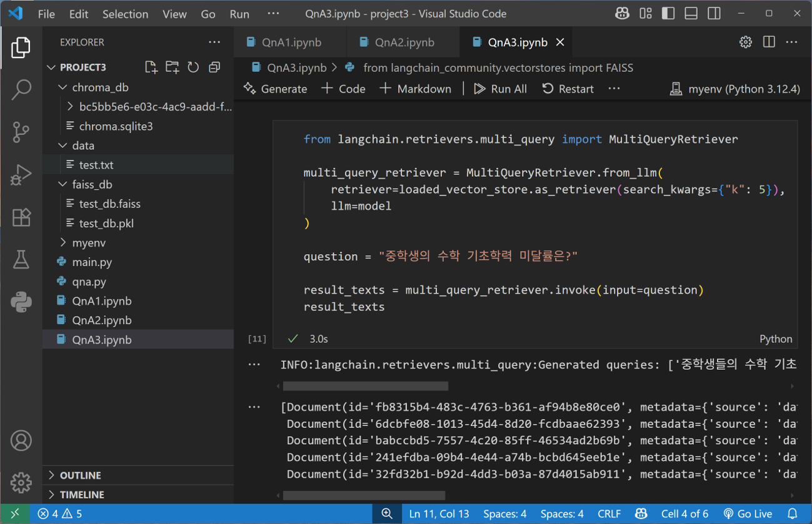This screenshot has width=812, height=524.
Task: Toggle the Secondary Side Bar
Action: pyautogui.click(x=714, y=13)
